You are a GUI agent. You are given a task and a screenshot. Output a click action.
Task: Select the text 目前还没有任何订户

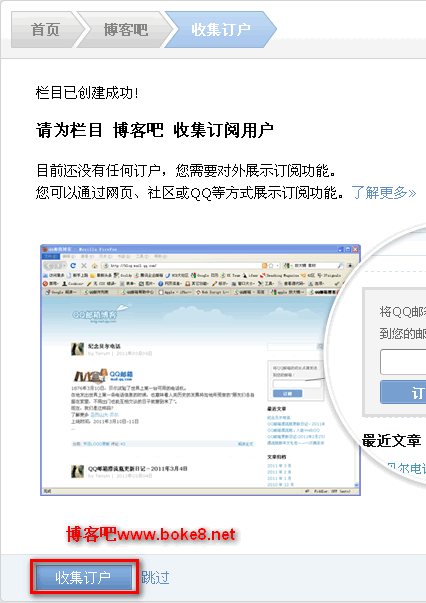98,170
